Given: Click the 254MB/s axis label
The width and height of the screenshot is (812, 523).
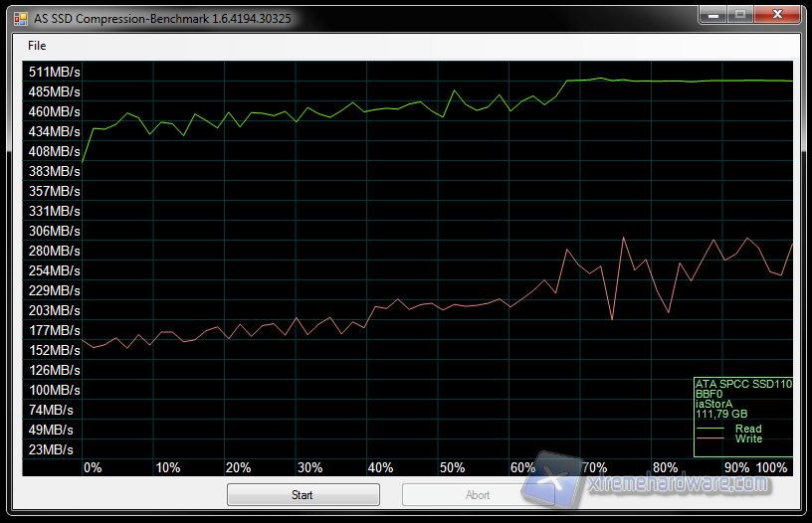Looking at the screenshot, I should click(55, 270).
